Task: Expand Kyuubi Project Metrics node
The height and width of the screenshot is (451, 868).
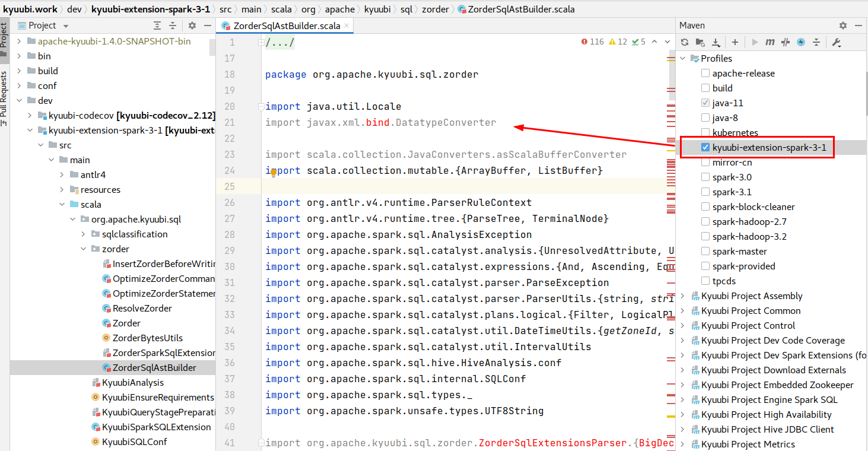Action: (683, 444)
